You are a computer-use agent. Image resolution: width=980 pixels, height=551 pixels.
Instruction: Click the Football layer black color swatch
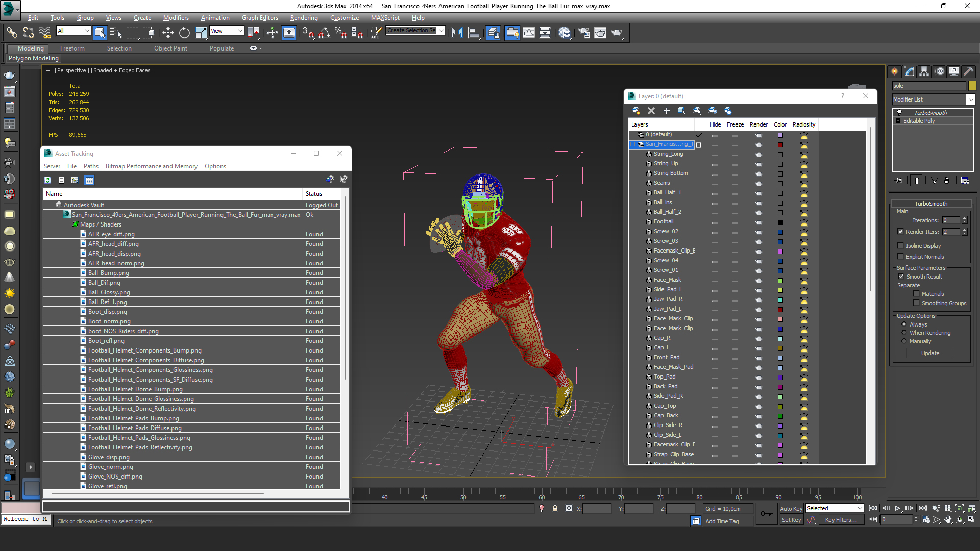(x=780, y=222)
